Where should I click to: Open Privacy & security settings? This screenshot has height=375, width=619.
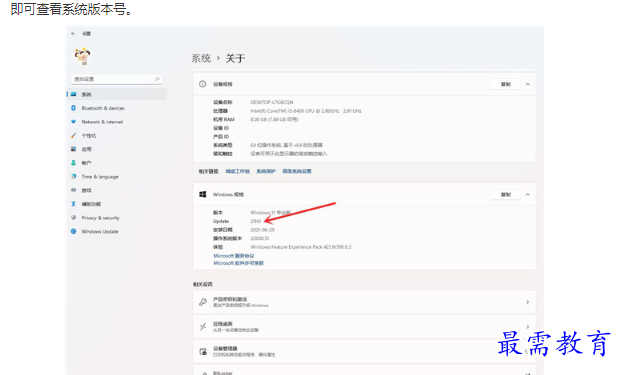tap(100, 218)
